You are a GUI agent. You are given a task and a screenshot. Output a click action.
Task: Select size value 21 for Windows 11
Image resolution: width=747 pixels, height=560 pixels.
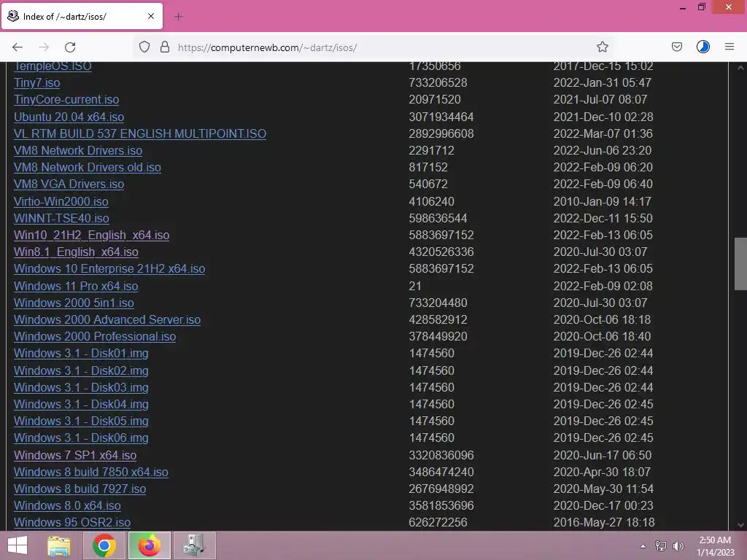[x=415, y=286]
